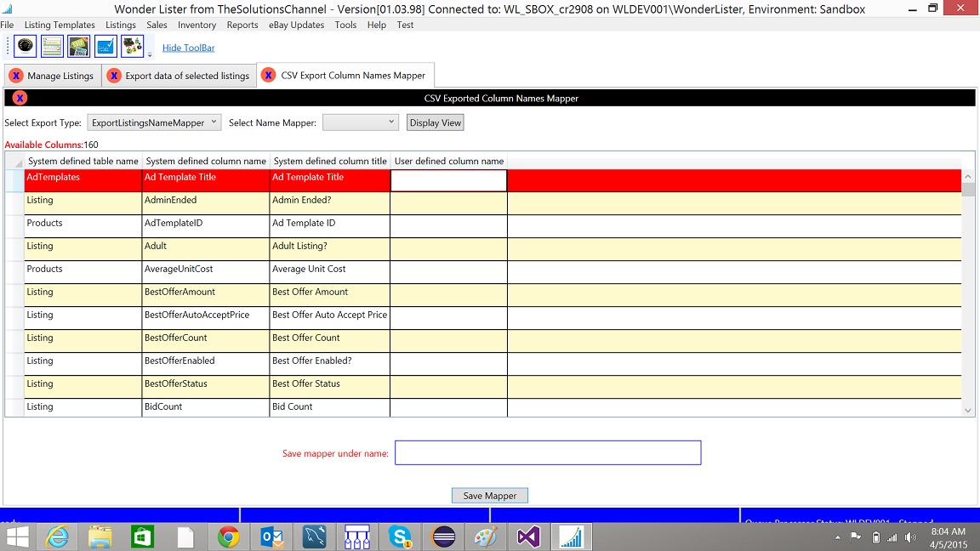This screenshot has height=551, width=980.
Task: Click the Action Center flag tray icon
Action: 857,537
